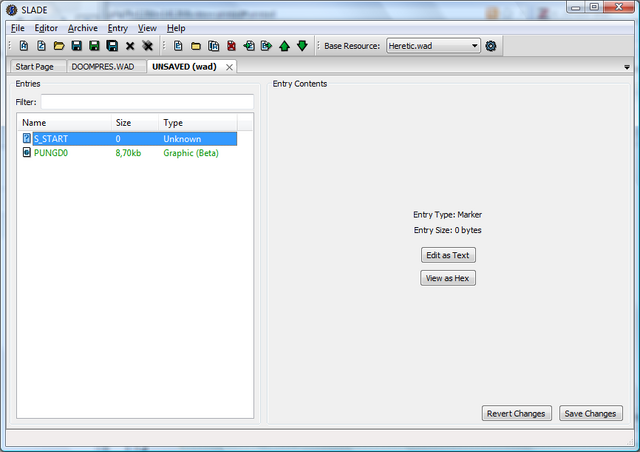This screenshot has height=452, width=640.
Task: Sort entries by Name column header
Action: pos(64,122)
